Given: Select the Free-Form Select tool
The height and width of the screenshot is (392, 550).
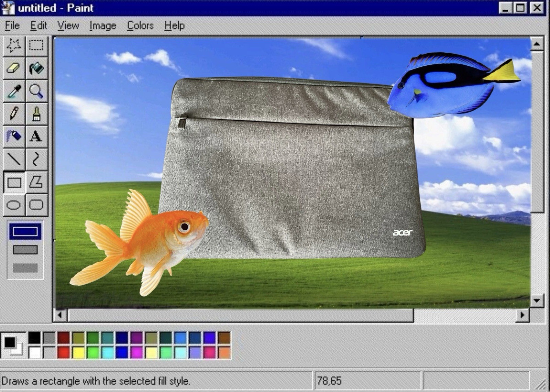Looking at the screenshot, I should 14,45.
